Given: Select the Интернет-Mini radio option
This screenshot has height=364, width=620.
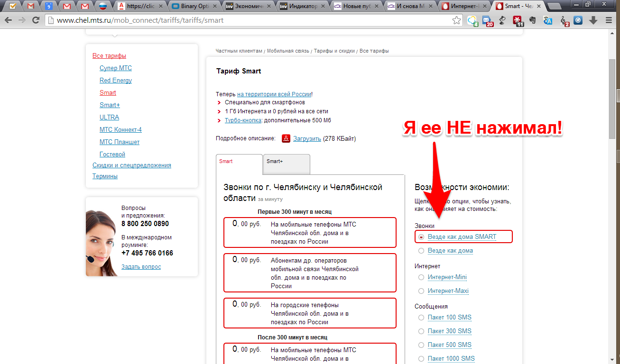Looking at the screenshot, I should point(421,277).
